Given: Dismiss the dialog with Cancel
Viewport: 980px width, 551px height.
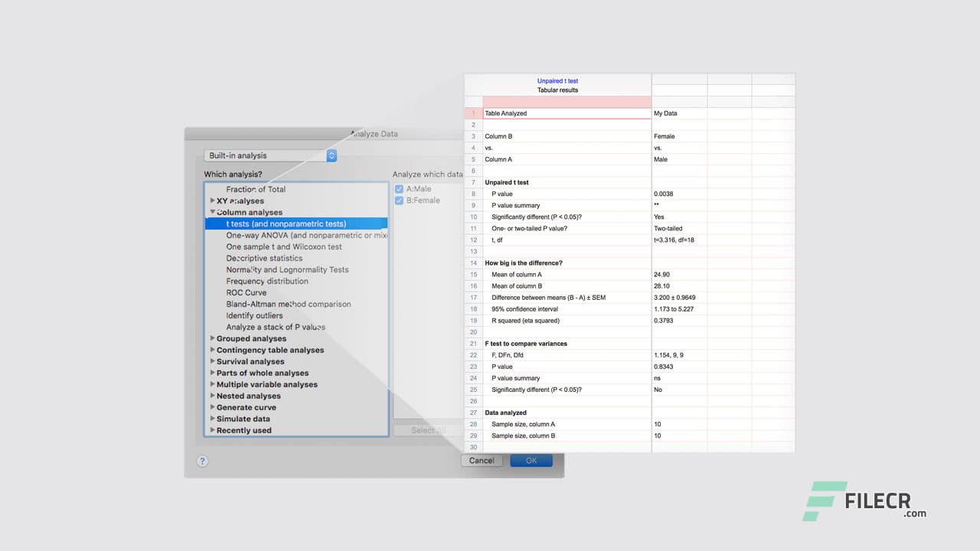Looking at the screenshot, I should tap(481, 460).
